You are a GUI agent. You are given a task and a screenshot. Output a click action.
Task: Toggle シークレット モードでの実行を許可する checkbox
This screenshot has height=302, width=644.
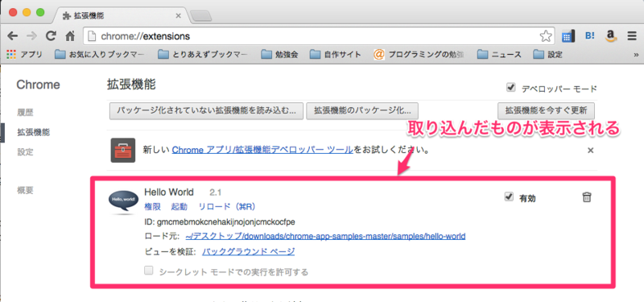(x=149, y=271)
